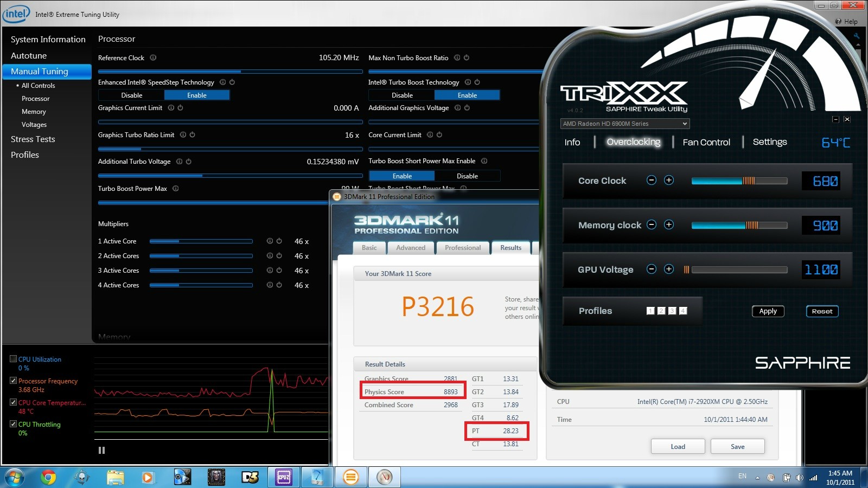Set SpeedStep Technology to Disable
The height and width of the screenshot is (488, 868).
click(131, 95)
